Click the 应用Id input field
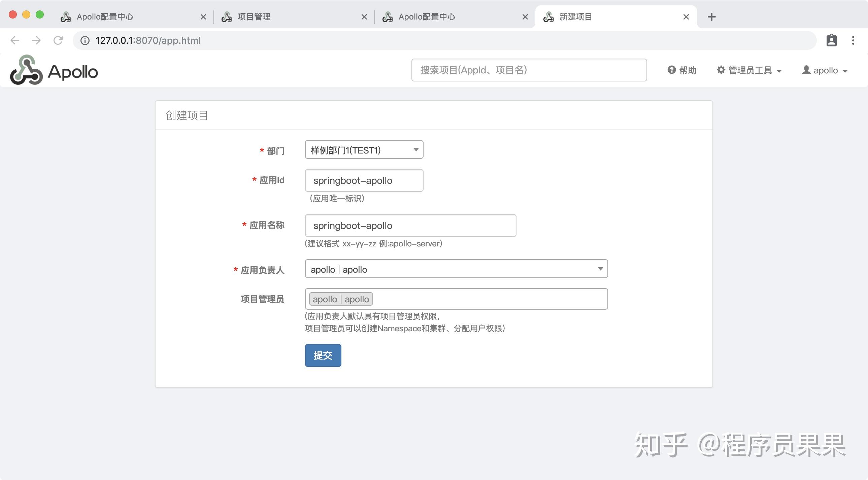The width and height of the screenshot is (868, 480). pyautogui.click(x=364, y=180)
